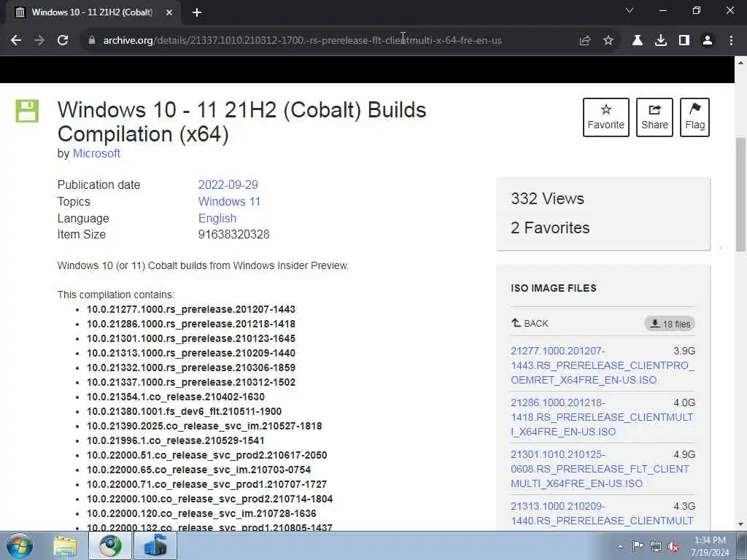Download all with the 18 files button
The height and width of the screenshot is (560, 747).
pyautogui.click(x=670, y=324)
